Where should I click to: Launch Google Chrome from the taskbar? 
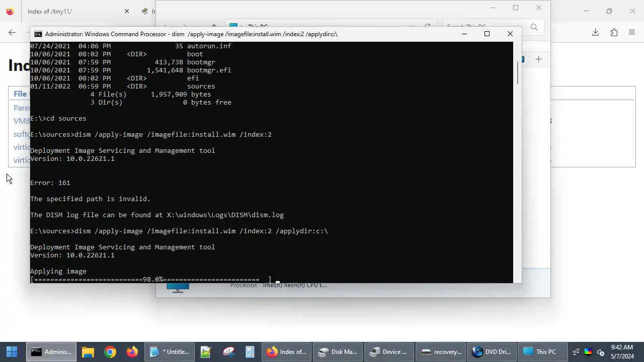[x=110, y=352]
